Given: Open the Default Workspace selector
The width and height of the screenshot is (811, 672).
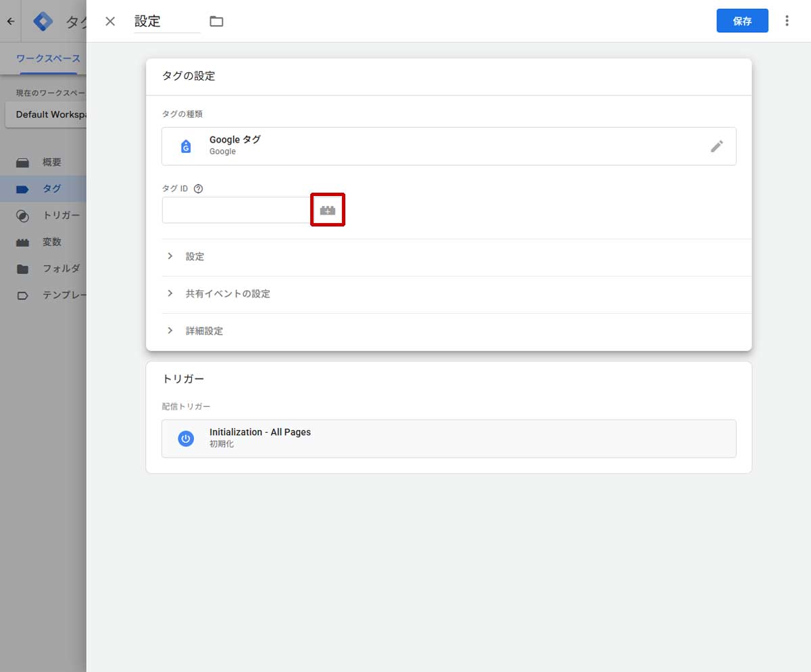Looking at the screenshot, I should click(46, 114).
